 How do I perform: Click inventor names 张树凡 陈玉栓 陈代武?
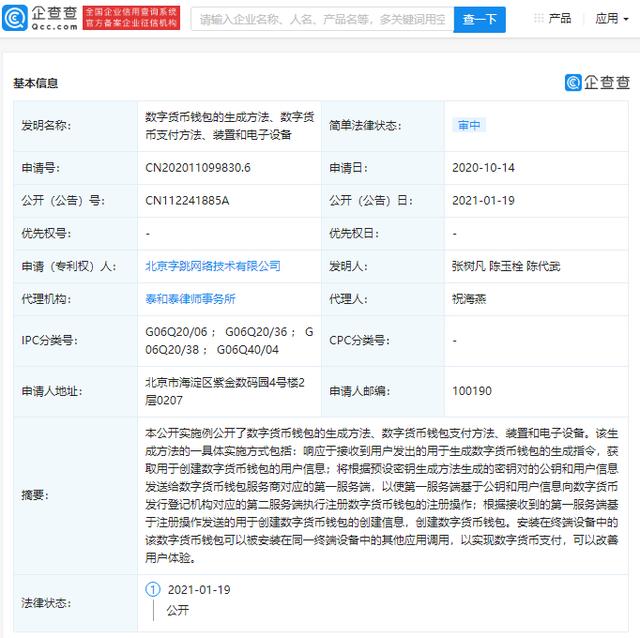click(x=506, y=266)
